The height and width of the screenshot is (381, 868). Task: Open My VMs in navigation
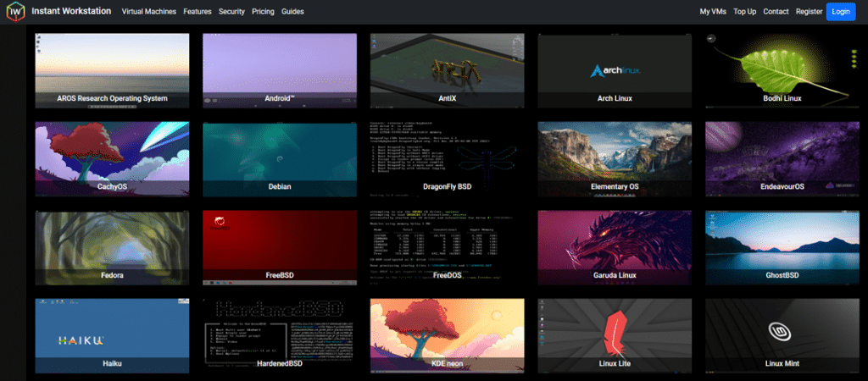point(712,12)
